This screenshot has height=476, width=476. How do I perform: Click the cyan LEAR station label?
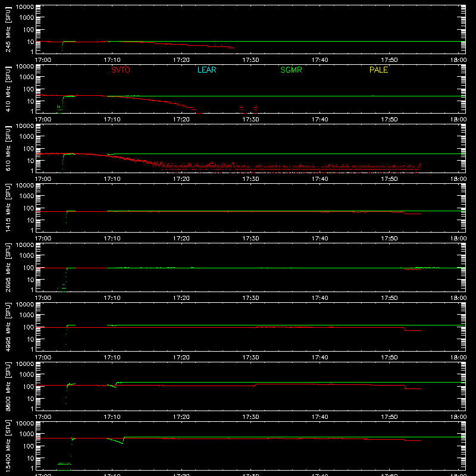[206, 70]
